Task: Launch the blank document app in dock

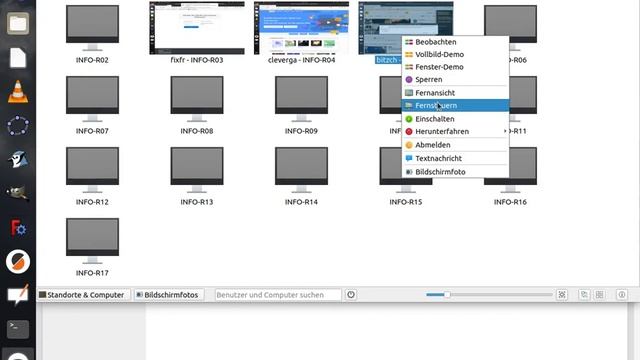Action: (x=18, y=58)
